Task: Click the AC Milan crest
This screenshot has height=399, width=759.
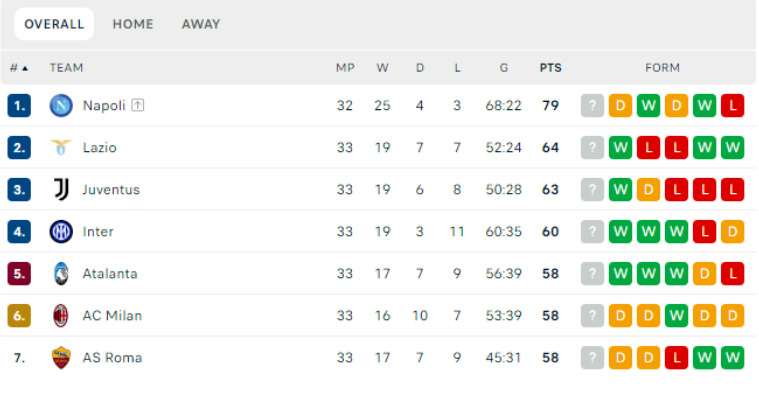Action: (x=61, y=316)
